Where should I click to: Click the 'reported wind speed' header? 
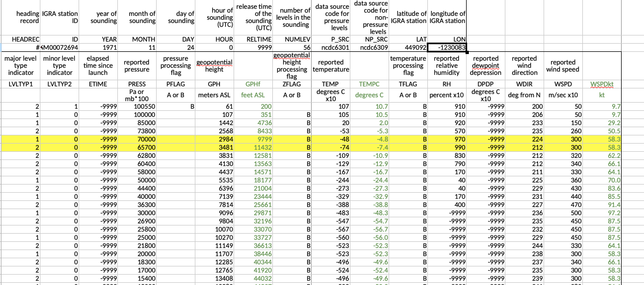pyautogui.click(x=563, y=66)
